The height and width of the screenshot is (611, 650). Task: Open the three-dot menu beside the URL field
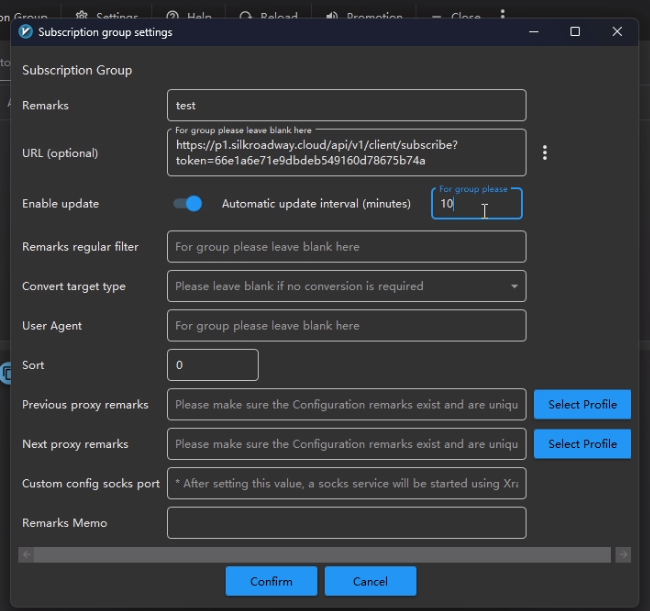tap(545, 153)
